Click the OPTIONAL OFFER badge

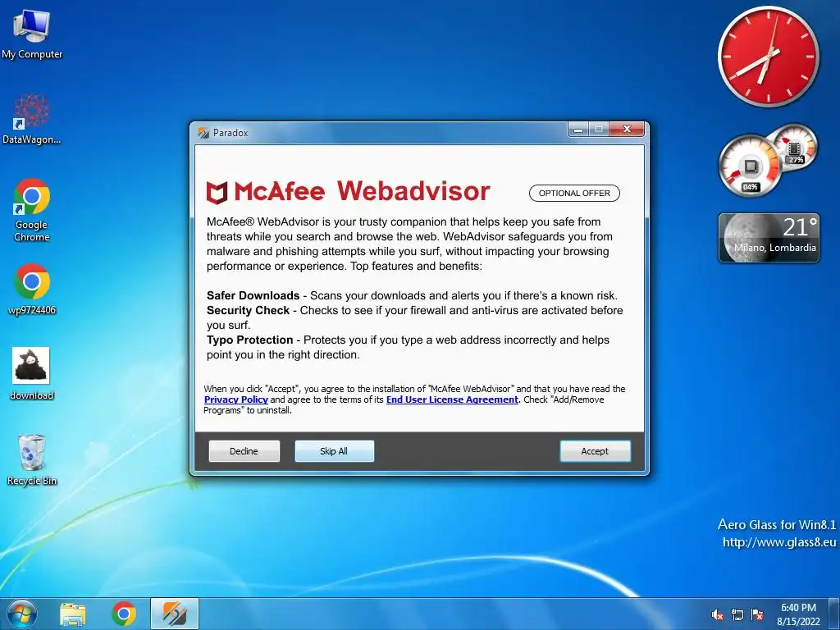[574, 194]
